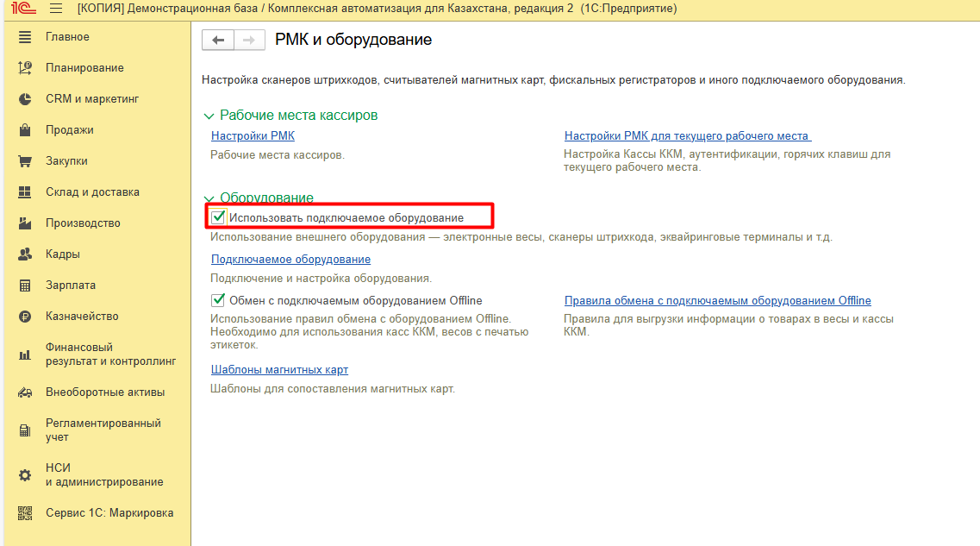Open the Зарплата sidebar section
980x546 pixels.
pos(71,286)
